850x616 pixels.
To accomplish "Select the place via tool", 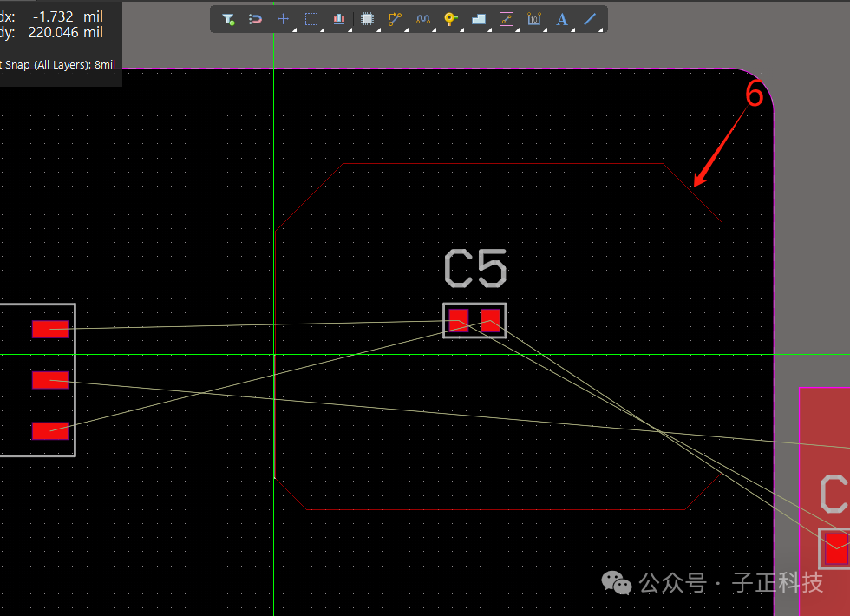I will pyautogui.click(x=450, y=19).
